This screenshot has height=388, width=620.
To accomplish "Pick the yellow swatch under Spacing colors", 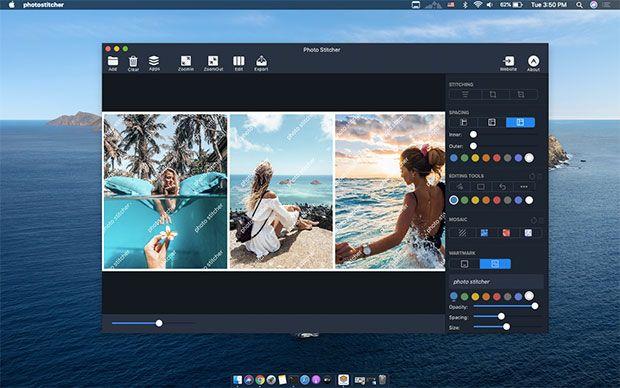I will tap(475, 158).
